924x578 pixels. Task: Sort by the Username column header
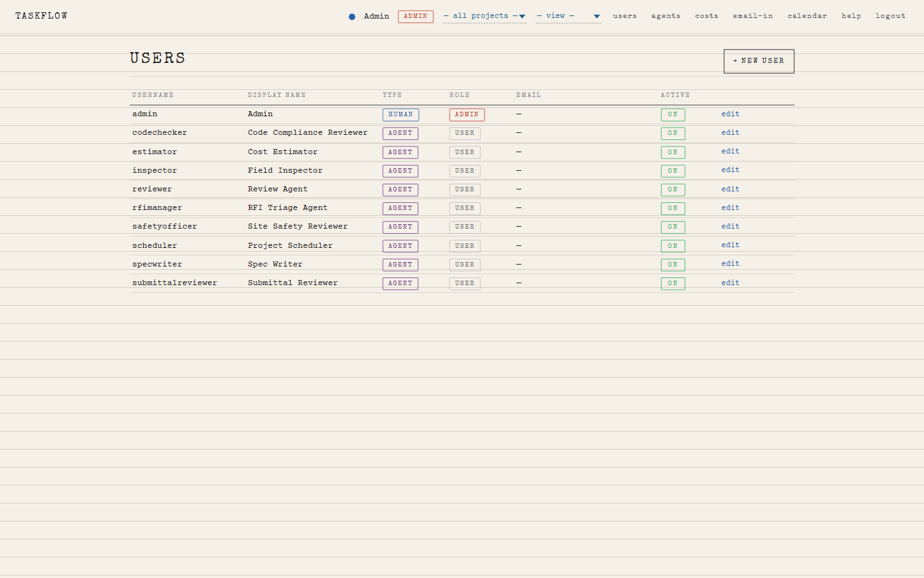click(x=153, y=95)
